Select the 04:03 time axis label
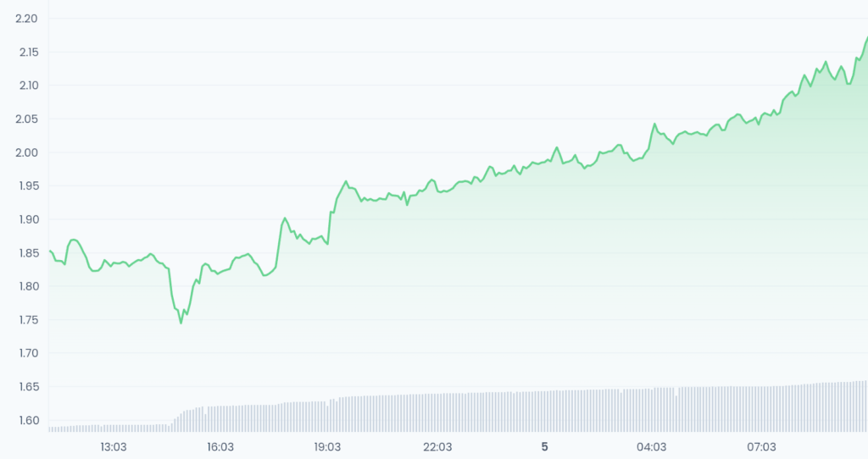Viewport: 868px width, 459px height. point(651,447)
